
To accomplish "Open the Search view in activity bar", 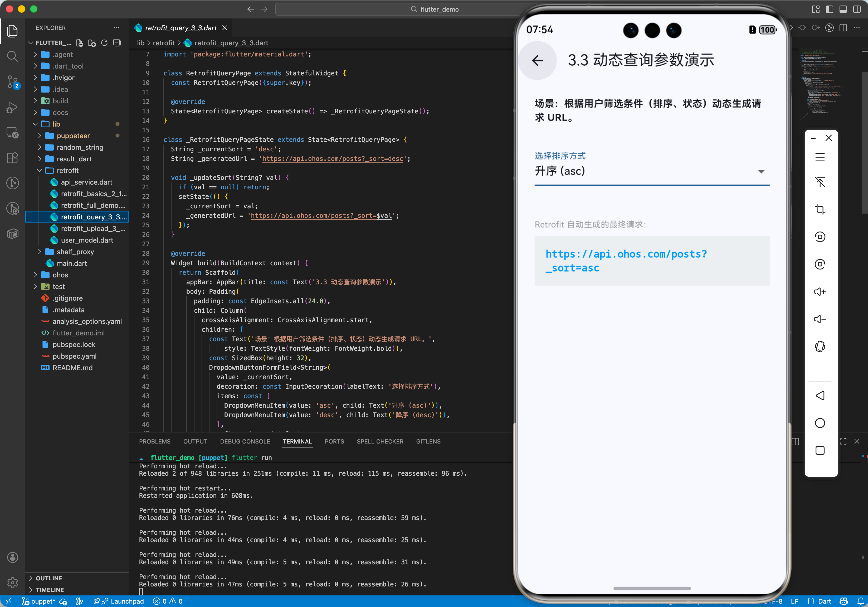I will point(12,57).
